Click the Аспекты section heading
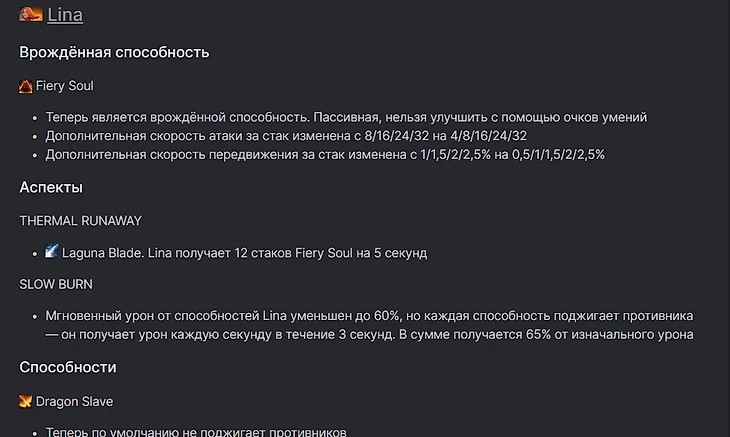Image resolution: width=730 pixels, height=437 pixels. (51, 187)
